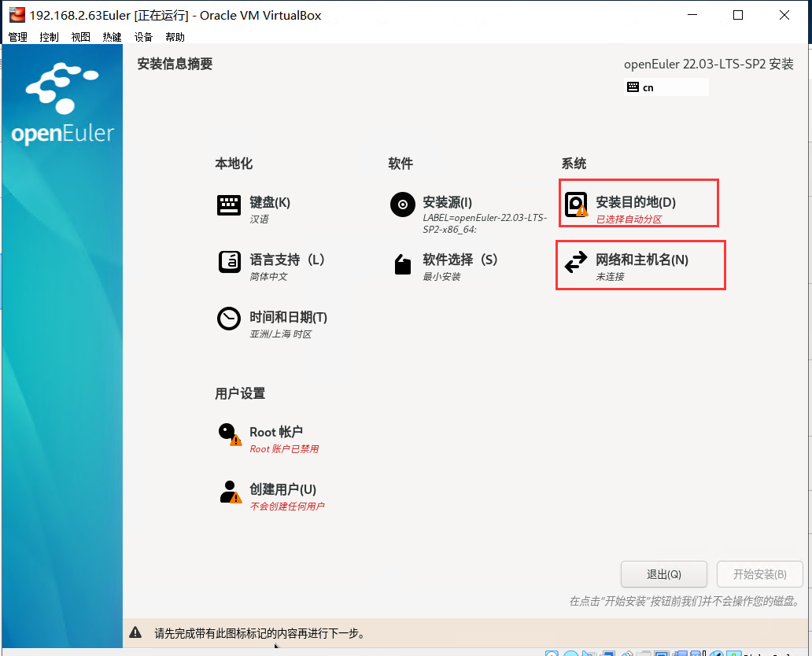Click the 本地化 section heading

(234, 164)
